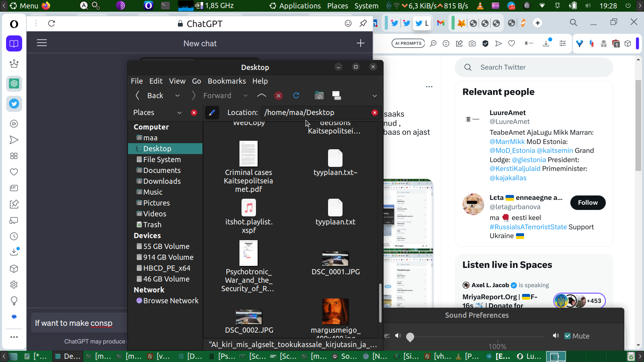
Task: Open the Edit menu in file manager
Action: 156,81
